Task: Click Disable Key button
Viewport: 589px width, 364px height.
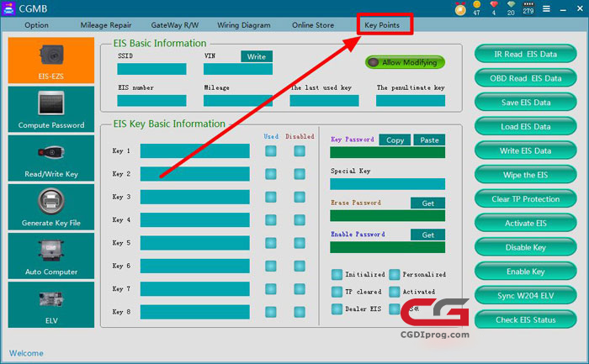Action: pyautogui.click(x=526, y=247)
